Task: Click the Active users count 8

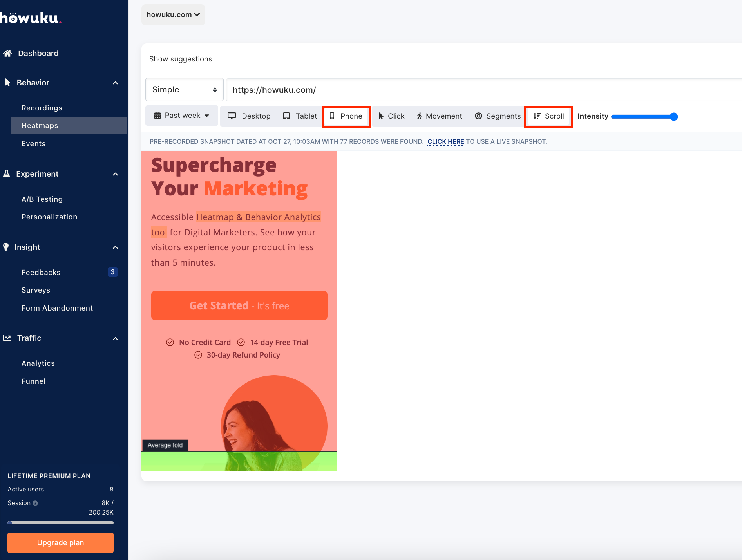Action: [x=112, y=489]
